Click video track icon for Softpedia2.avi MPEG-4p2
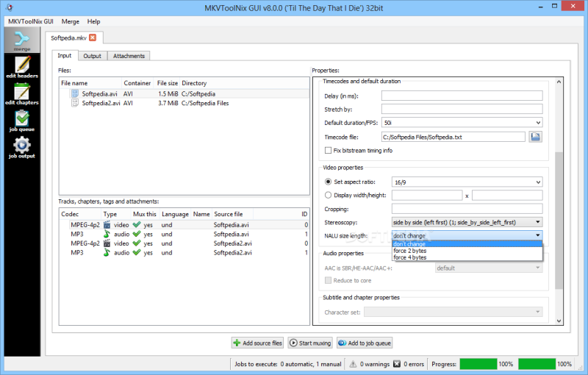 (107, 243)
